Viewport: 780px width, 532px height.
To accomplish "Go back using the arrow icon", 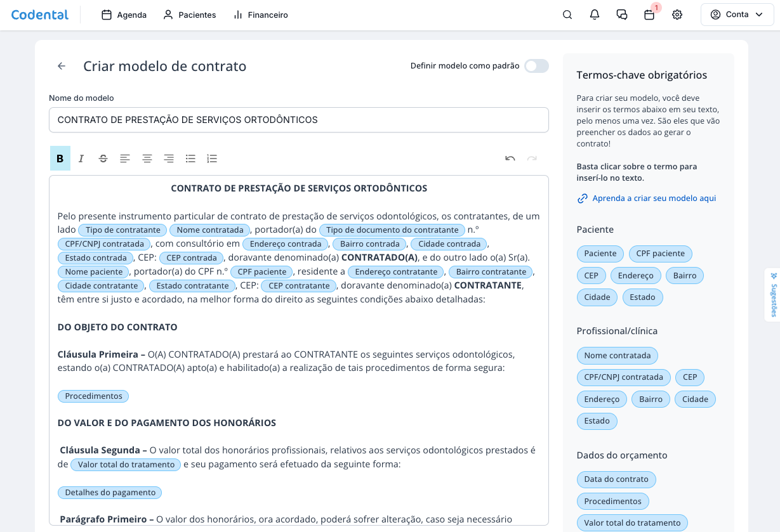I will 62,66.
